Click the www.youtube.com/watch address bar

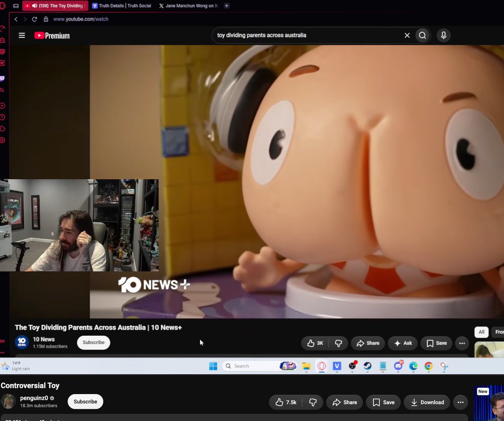[x=81, y=19]
